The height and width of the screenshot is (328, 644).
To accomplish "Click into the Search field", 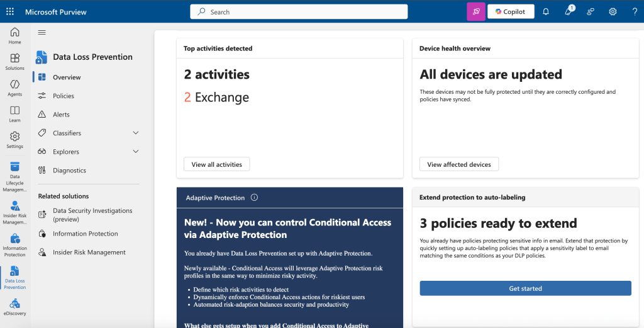I will (299, 12).
